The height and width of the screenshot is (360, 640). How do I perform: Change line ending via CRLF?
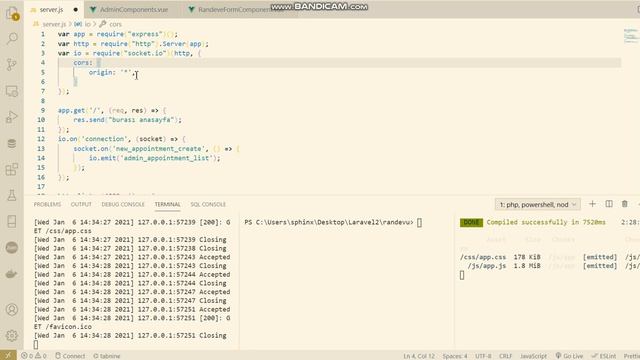click(505, 356)
